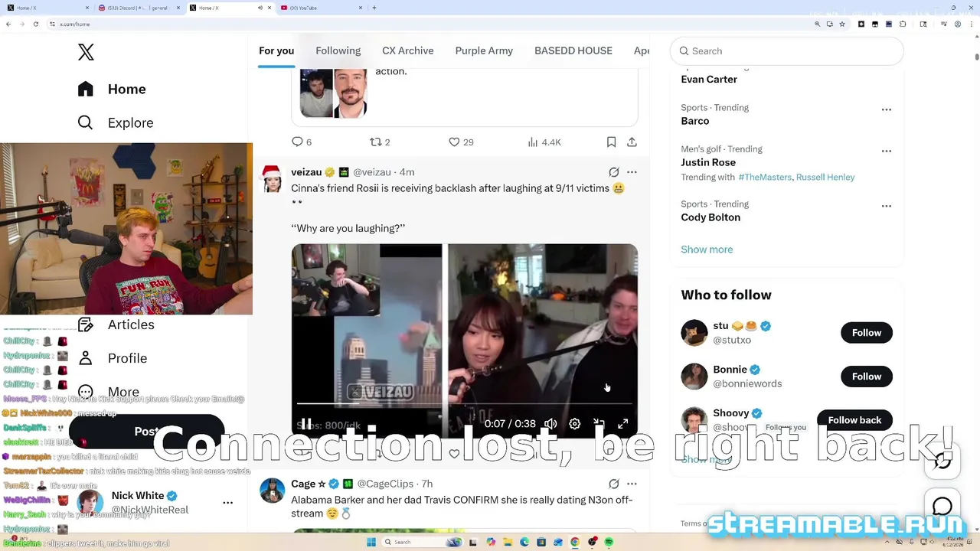This screenshot has height=551, width=980.
Task: Bookmark the post above veizau's tweet
Action: [611, 142]
